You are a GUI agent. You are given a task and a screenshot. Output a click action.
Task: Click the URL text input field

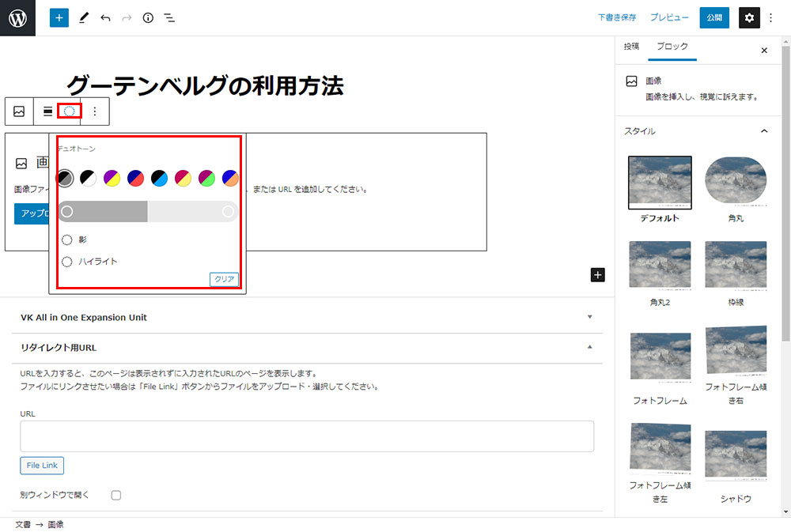coord(307,436)
